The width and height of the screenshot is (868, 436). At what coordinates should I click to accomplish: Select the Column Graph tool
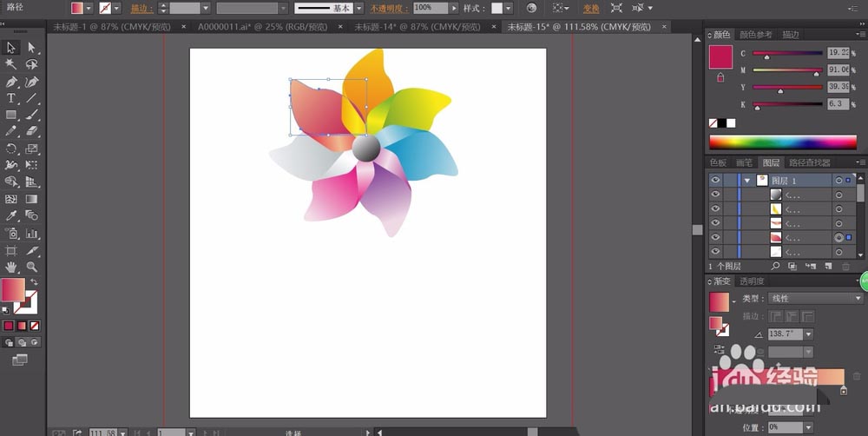point(31,234)
